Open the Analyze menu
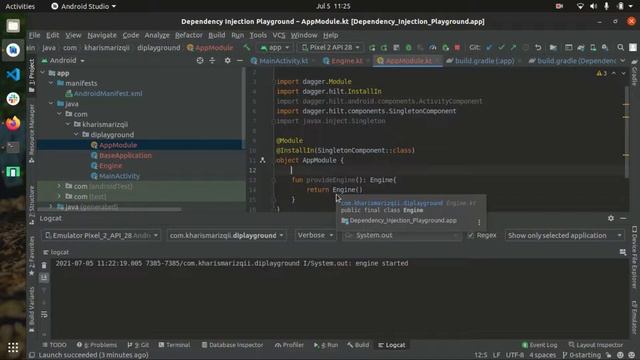 [157, 35]
